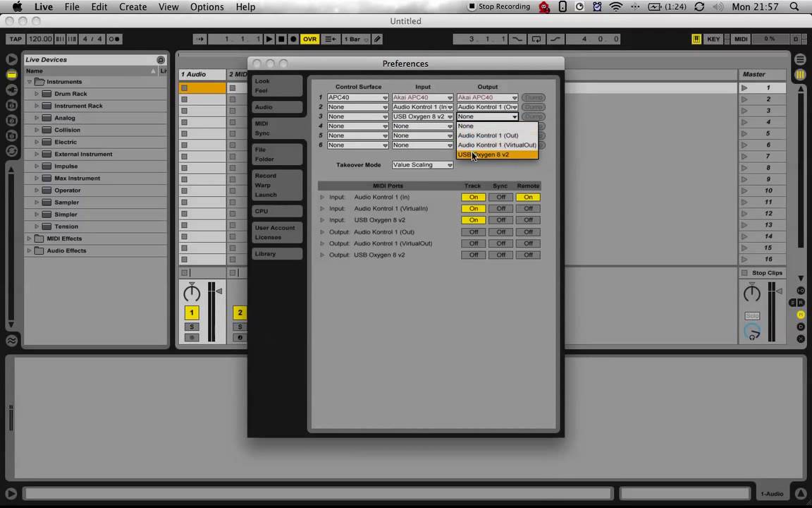Open the Audio preferences tab

(277, 107)
